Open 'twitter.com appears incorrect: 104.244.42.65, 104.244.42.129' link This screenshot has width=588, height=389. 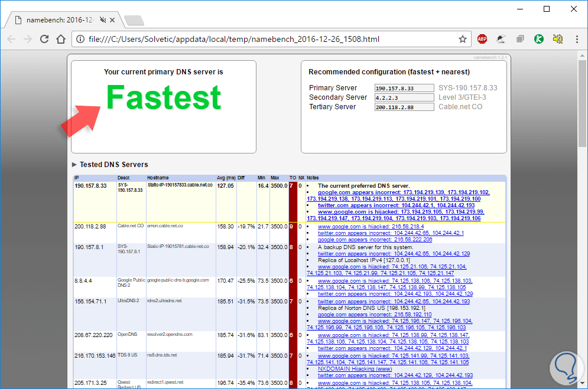click(394, 253)
